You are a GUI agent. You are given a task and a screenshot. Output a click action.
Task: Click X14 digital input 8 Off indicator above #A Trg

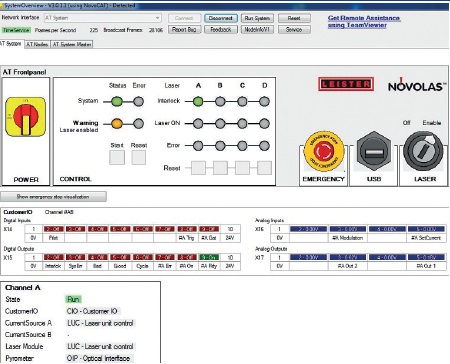pos(187,229)
